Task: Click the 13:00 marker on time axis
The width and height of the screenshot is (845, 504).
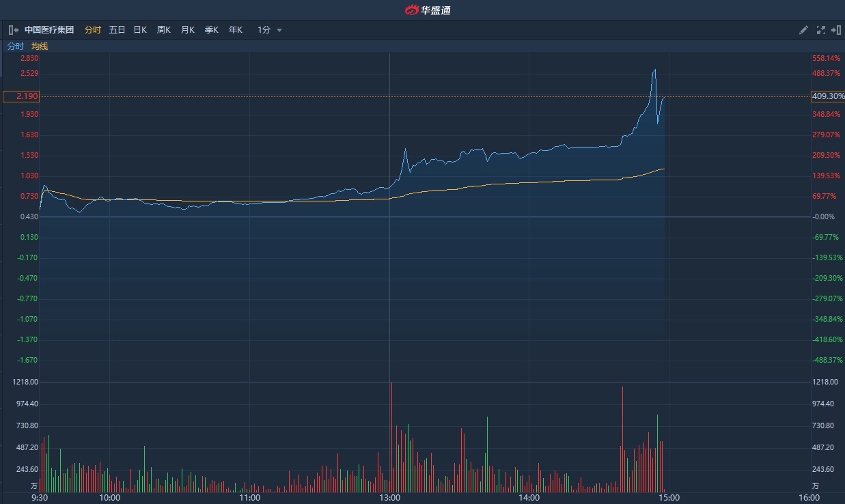Action: coord(389,498)
